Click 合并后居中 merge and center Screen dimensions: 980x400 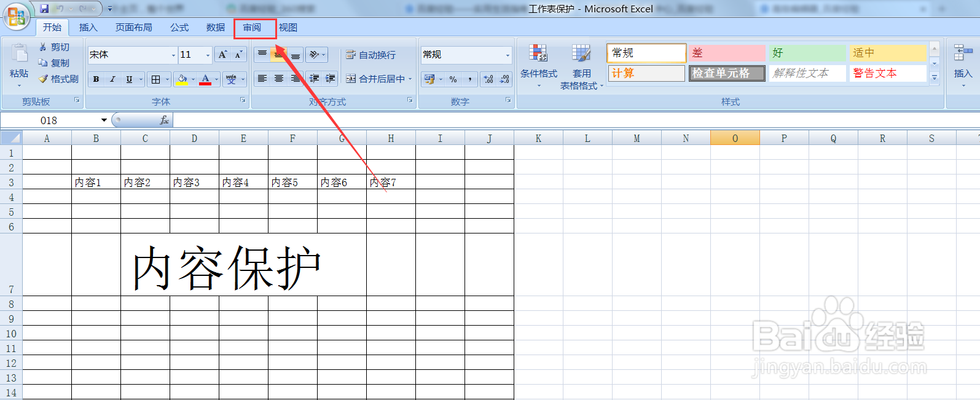[375, 79]
